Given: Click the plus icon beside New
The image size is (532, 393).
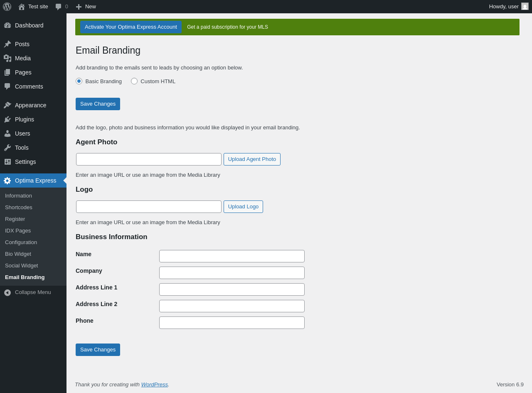Looking at the screenshot, I should click(79, 7).
